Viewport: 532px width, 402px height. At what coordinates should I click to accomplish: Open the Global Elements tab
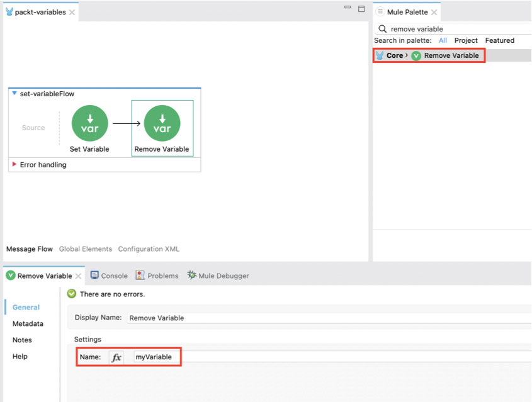point(86,248)
